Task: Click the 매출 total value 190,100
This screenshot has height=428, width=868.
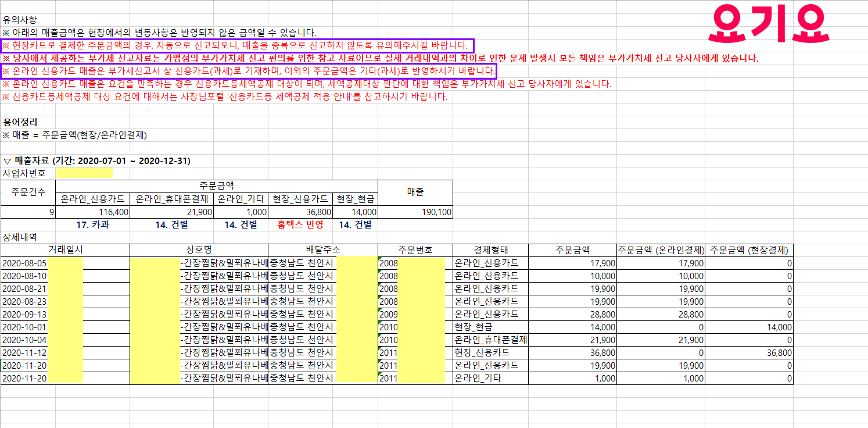Action: (415, 212)
